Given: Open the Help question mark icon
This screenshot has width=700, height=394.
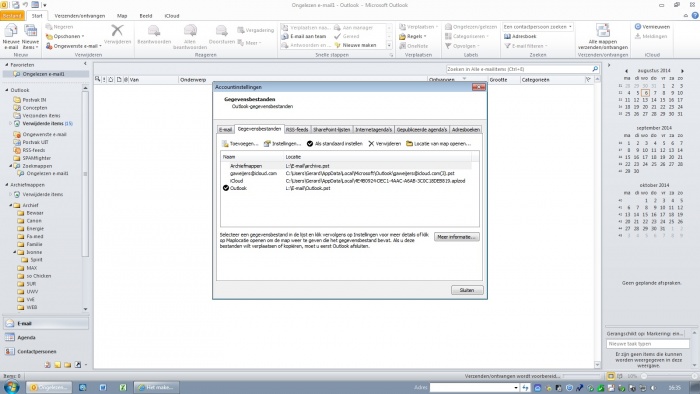Looking at the screenshot, I should (x=695, y=16).
